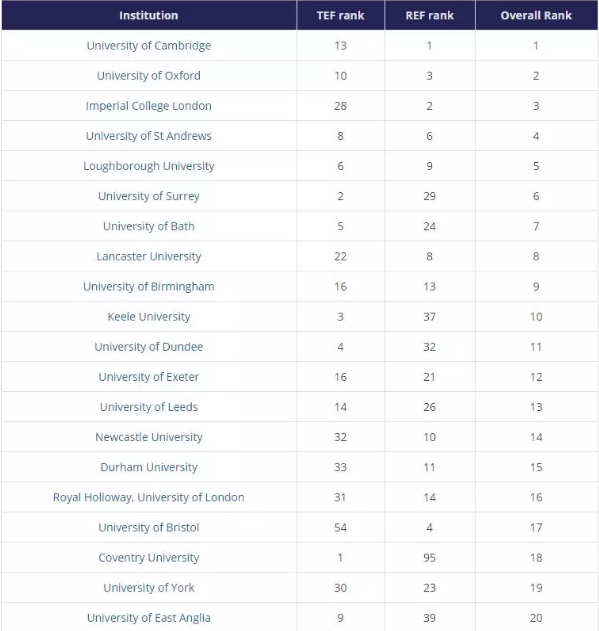Open the Lancaster University link

pyautogui.click(x=149, y=256)
